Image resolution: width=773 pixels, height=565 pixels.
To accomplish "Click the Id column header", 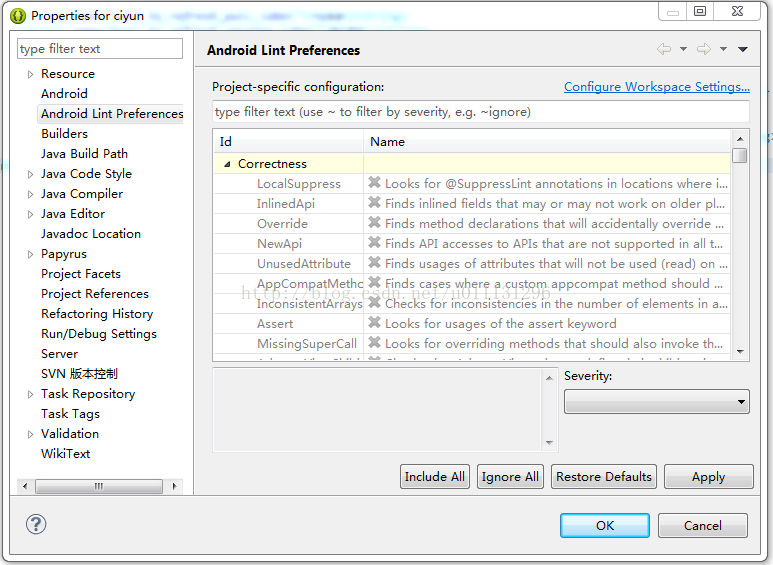I will coord(288,142).
